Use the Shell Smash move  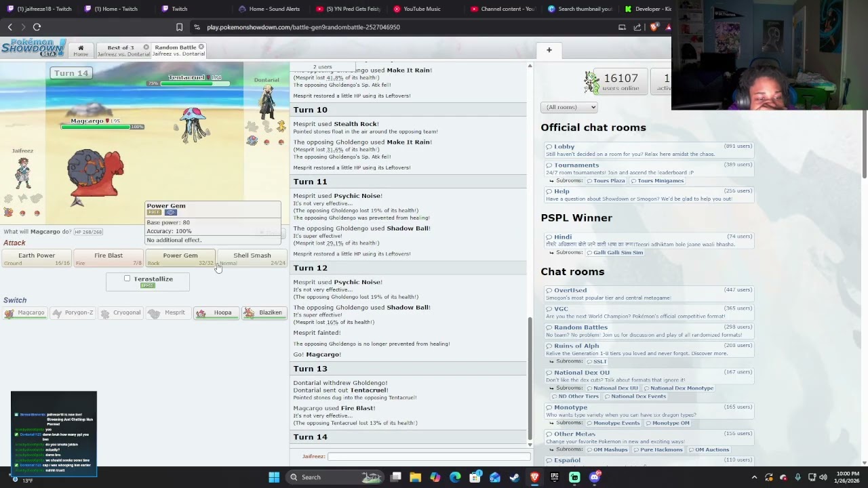(252, 258)
